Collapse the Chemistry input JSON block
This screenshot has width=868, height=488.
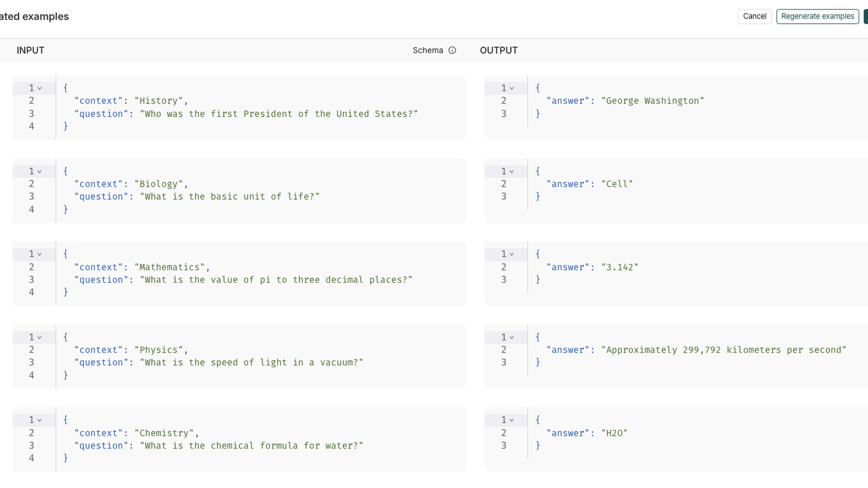pos(39,420)
